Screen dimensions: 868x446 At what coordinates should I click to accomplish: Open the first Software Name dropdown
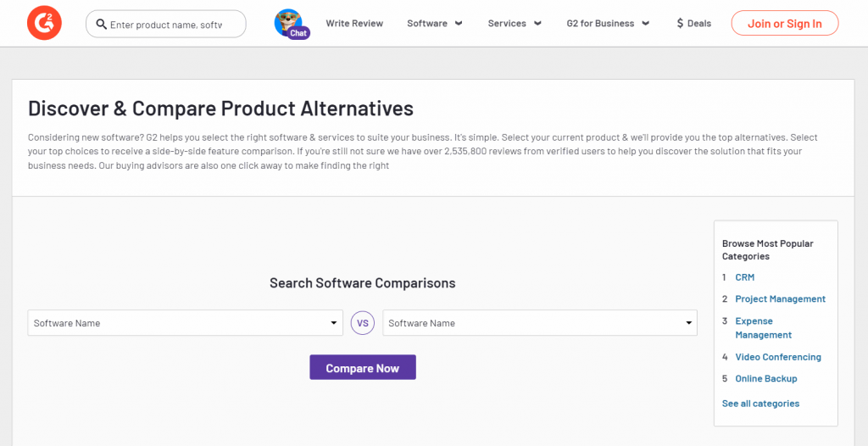186,323
